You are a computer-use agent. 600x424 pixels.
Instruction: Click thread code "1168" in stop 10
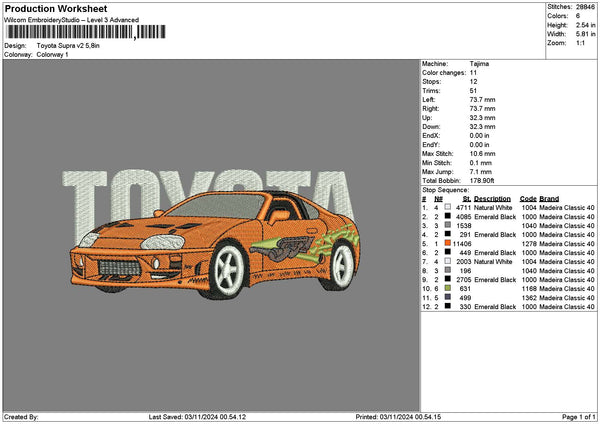529,289
